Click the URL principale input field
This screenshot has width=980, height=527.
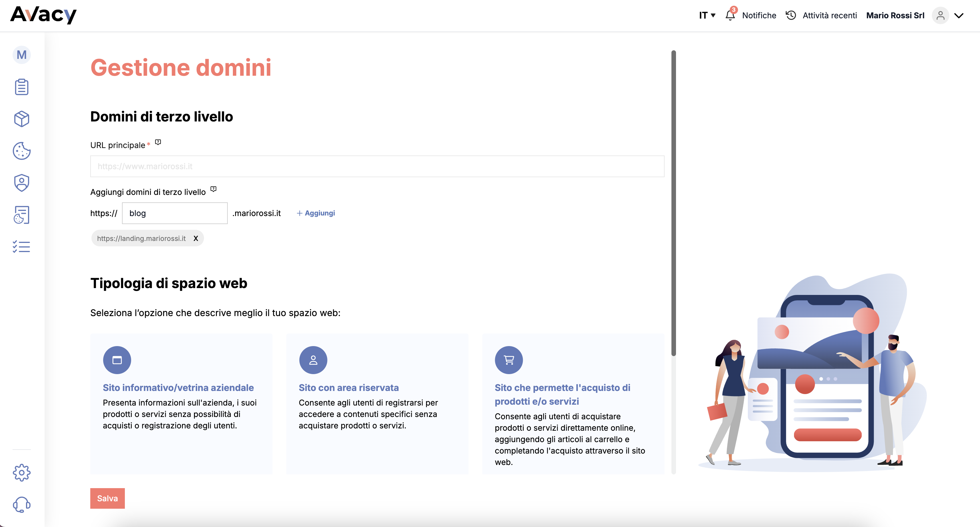[377, 166]
